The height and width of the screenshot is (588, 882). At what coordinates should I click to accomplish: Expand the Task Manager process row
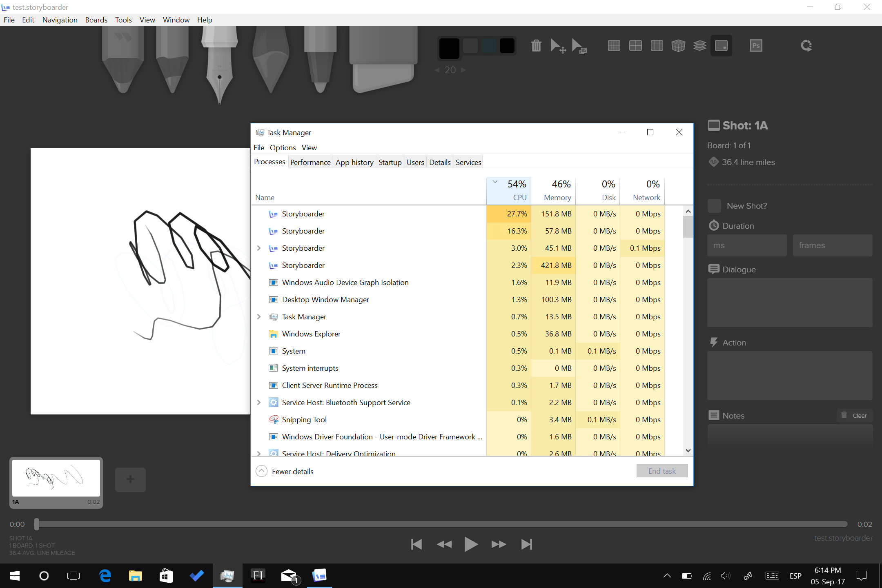(259, 316)
